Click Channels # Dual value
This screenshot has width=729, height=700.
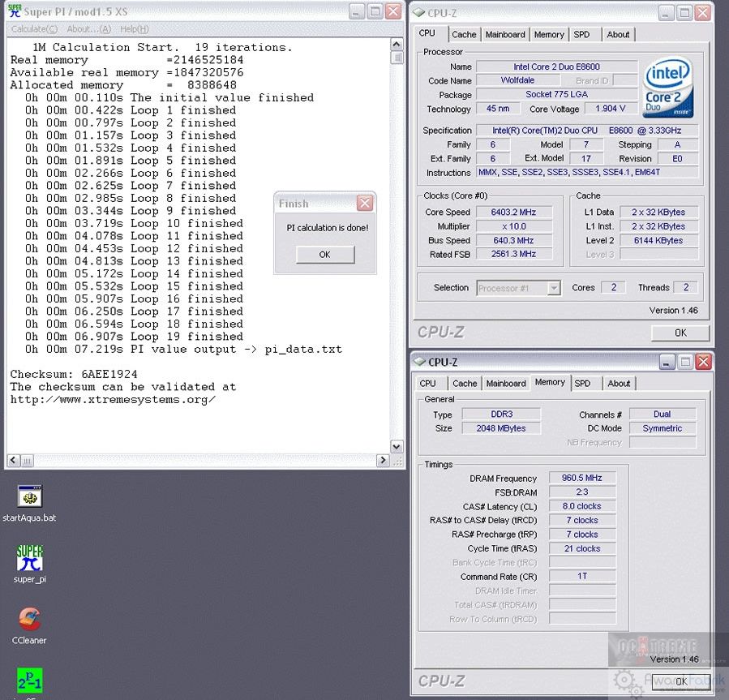click(x=662, y=414)
